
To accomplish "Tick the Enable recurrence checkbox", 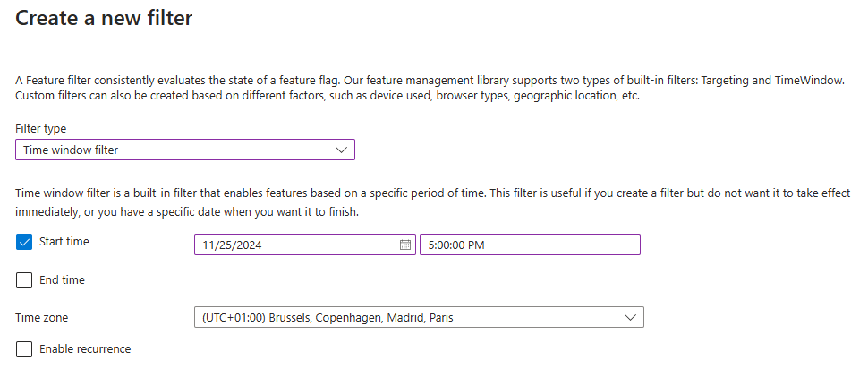I will 25,349.
